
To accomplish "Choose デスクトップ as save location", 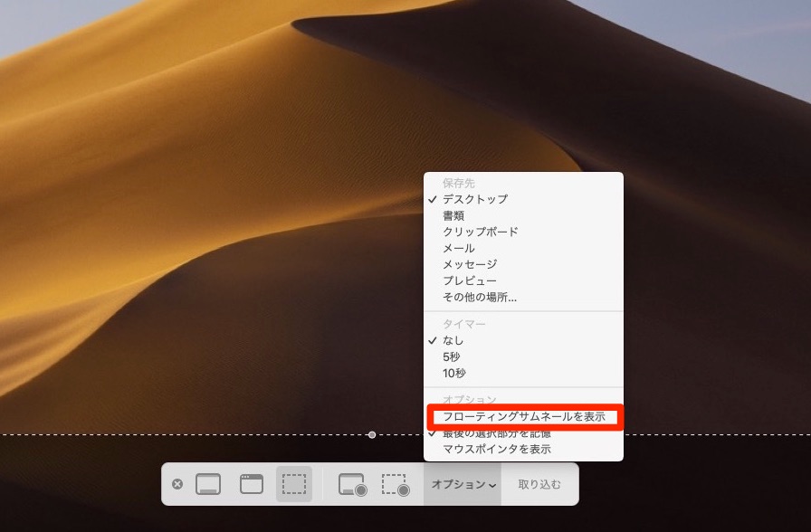I will pyautogui.click(x=523, y=199).
